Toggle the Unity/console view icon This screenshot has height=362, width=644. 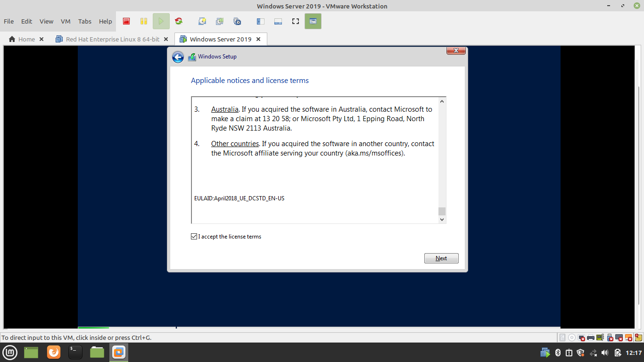pos(313,21)
